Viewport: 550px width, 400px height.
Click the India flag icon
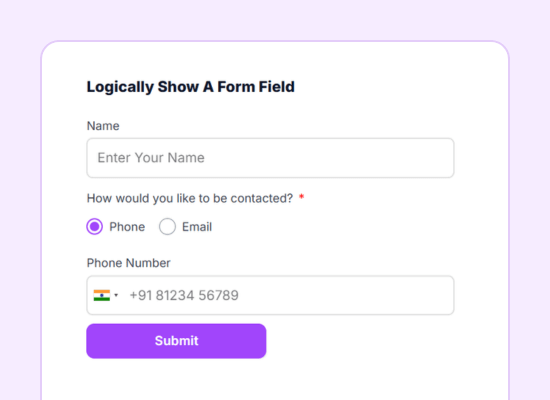[102, 295]
